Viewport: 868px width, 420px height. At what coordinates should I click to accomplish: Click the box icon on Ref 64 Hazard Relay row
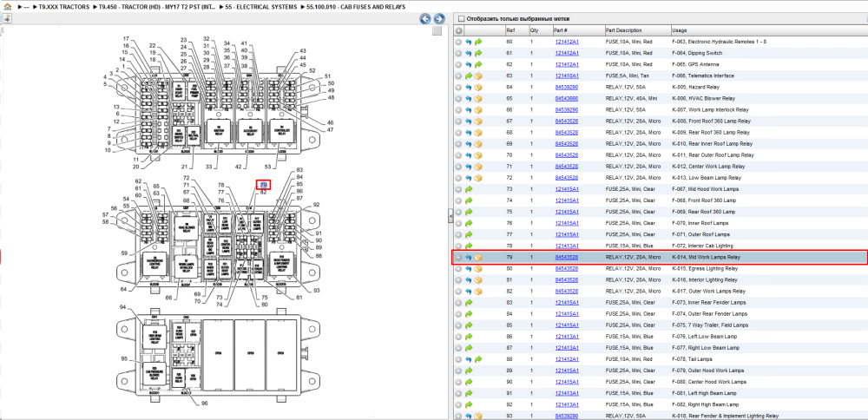[x=478, y=88]
